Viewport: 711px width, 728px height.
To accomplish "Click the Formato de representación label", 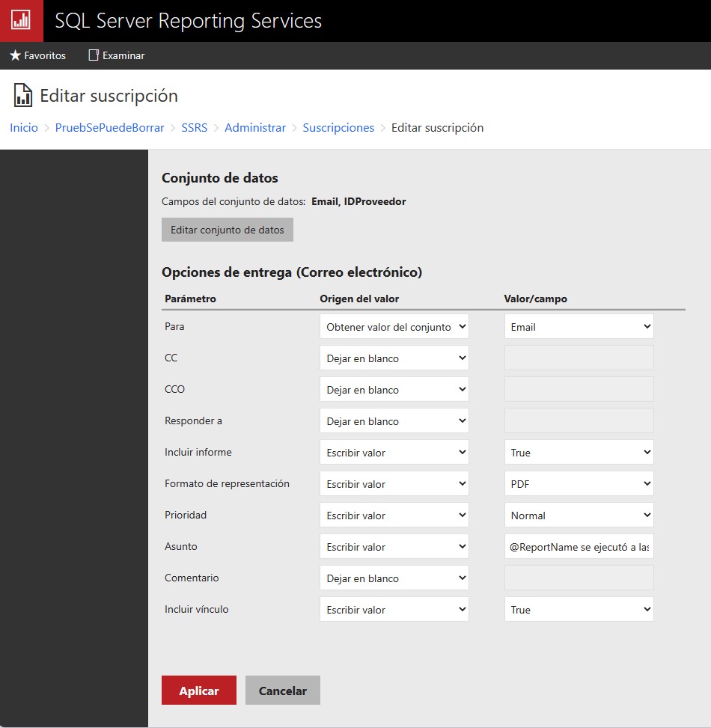I will 227,484.
